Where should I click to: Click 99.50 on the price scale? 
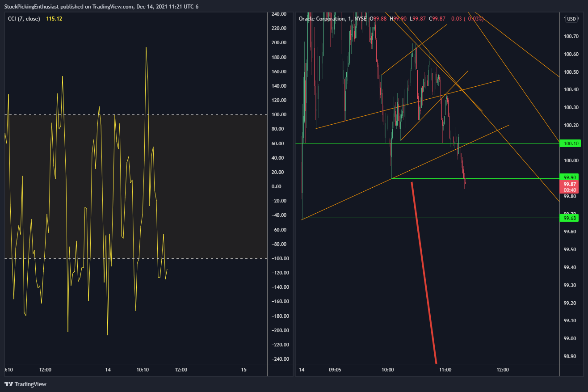pyautogui.click(x=569, y=249)
